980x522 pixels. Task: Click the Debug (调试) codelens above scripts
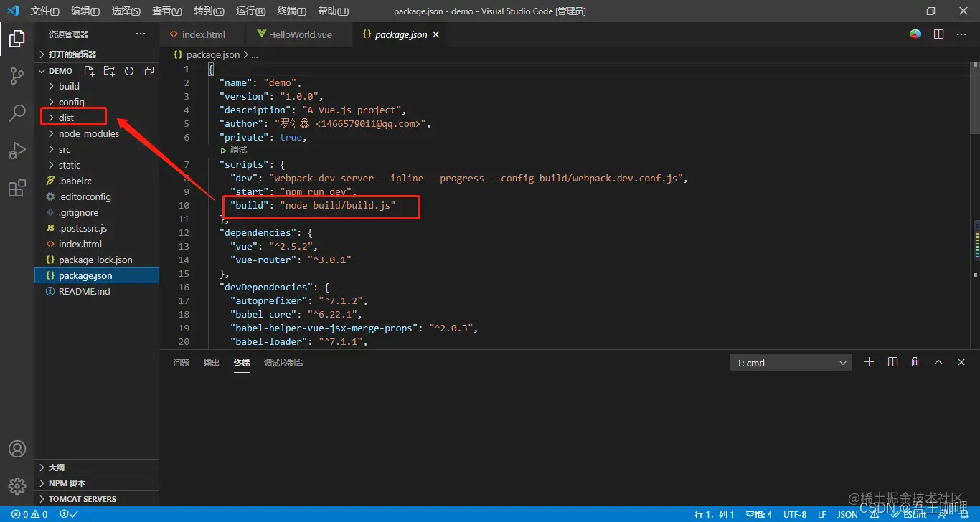(233, 150)
